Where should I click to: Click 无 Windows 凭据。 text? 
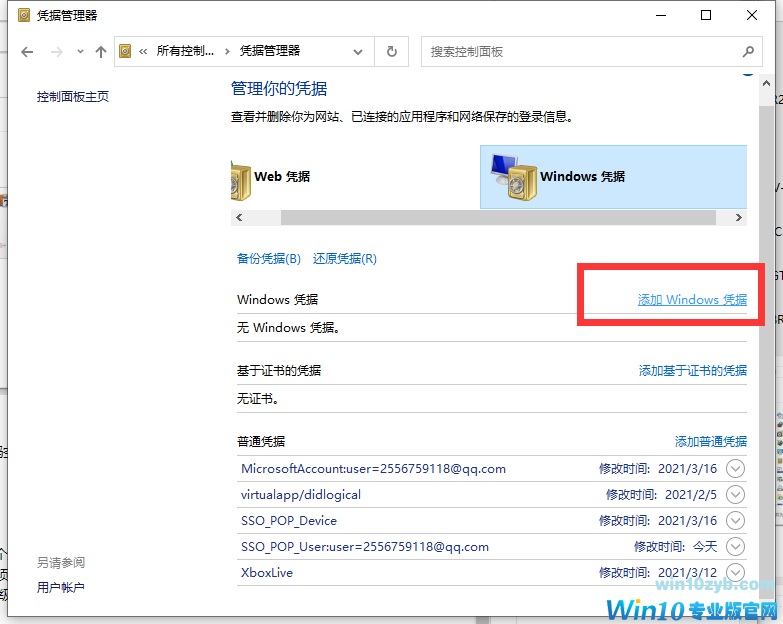coord(288,327)
